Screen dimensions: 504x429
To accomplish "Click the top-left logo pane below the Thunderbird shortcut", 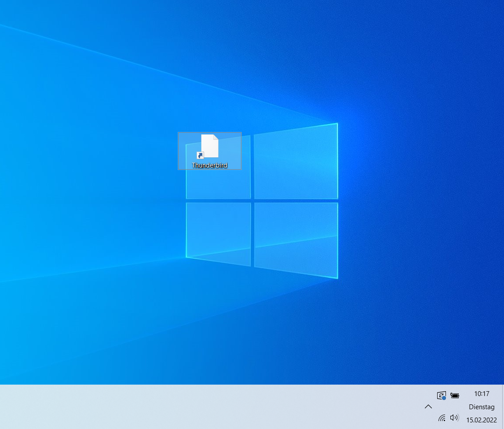I will tap(218, 185).
